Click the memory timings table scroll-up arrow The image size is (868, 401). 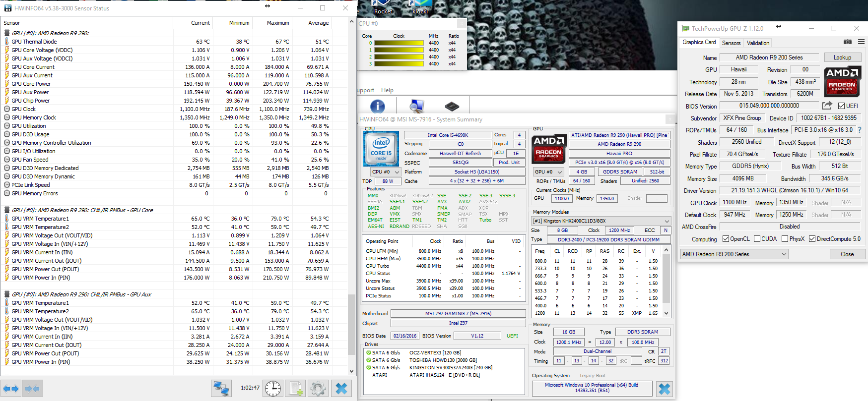(667, 250)
